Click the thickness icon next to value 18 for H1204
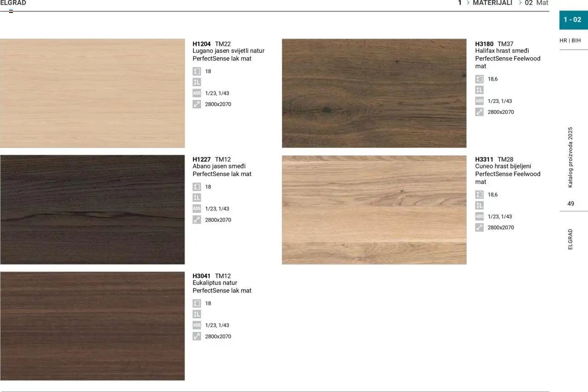The image size is (588, 392). (197, 71)
